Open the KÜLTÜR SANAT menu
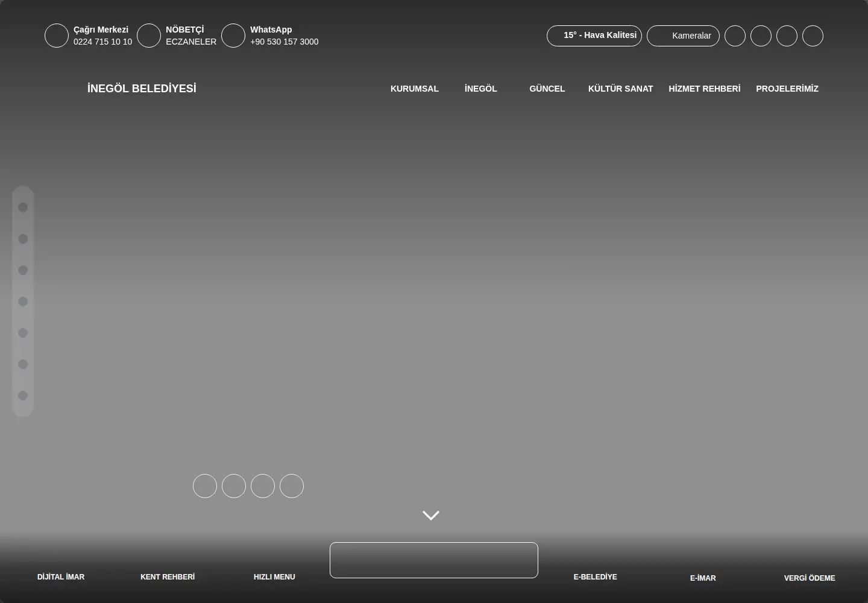This screenshot has width=868, height=603. click(620, 89)
